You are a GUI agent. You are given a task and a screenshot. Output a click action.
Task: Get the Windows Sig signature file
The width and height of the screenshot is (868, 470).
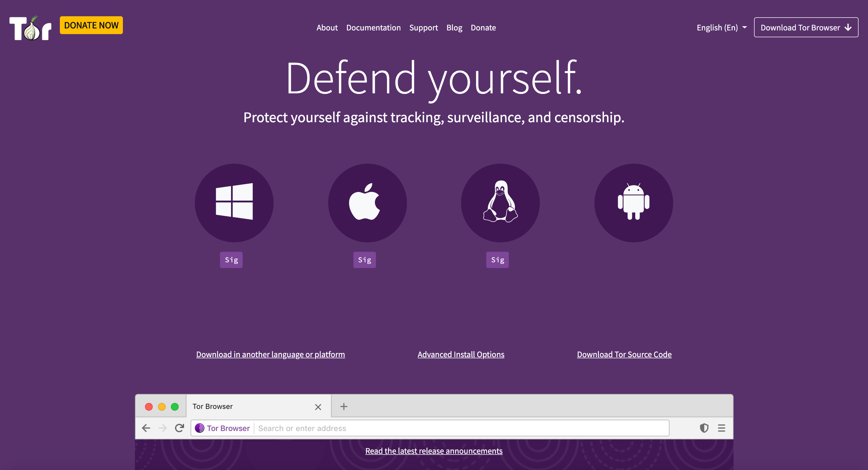(x=231, y=260)
